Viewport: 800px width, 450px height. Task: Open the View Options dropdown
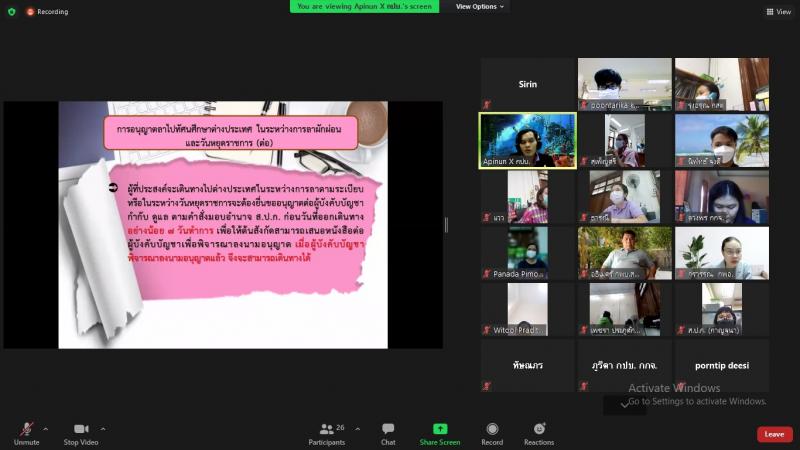click(480, 7)
